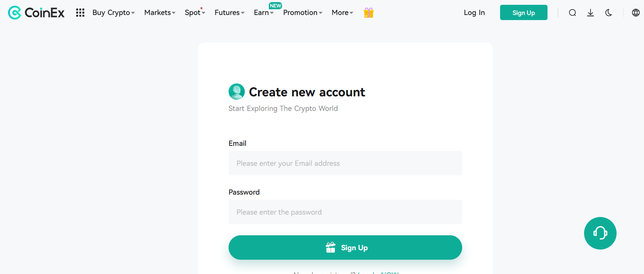The image size is (644, 274).
Task: Expand the Markets dropdown
Action: (160, 13)
